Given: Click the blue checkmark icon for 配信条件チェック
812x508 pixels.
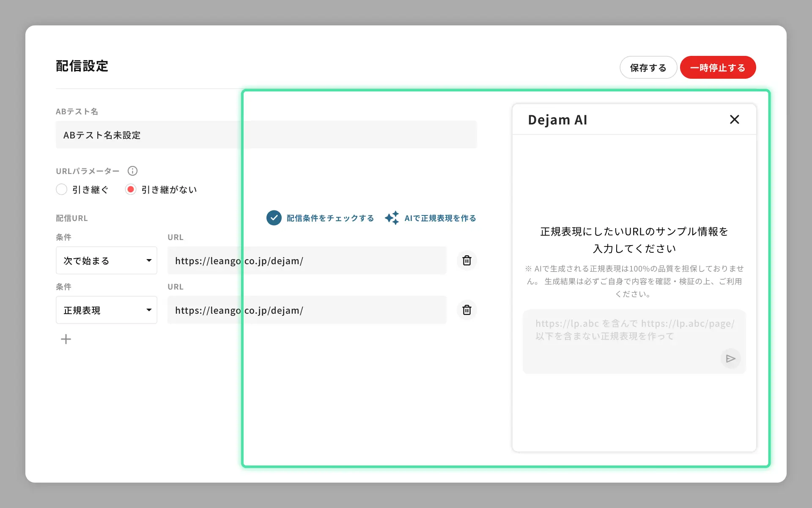Looking at the screenshot, I should tap(274, 218).
